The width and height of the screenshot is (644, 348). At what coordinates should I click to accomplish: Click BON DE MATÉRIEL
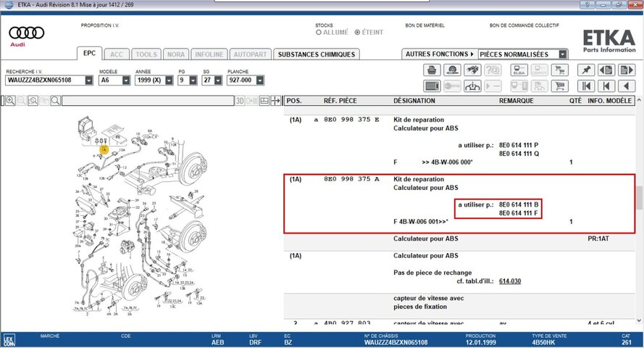pos(425,25)
